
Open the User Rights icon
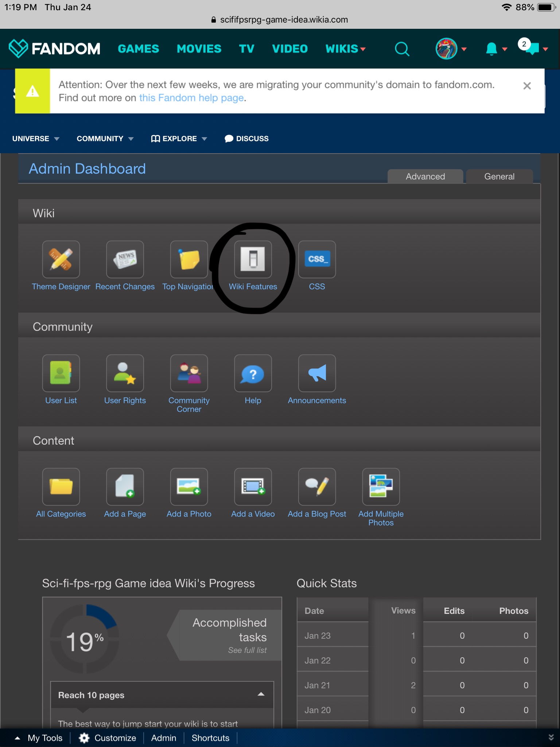(125, 373)
